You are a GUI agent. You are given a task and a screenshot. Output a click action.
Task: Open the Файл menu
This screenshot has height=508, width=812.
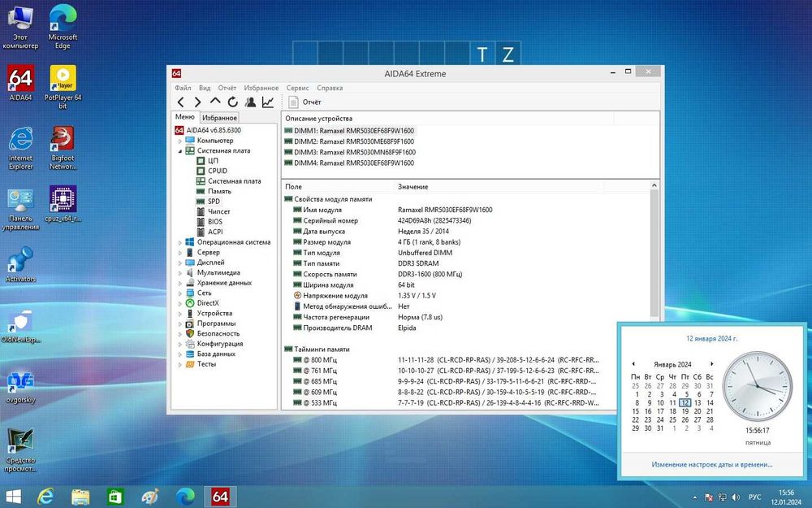coord(183,88)
